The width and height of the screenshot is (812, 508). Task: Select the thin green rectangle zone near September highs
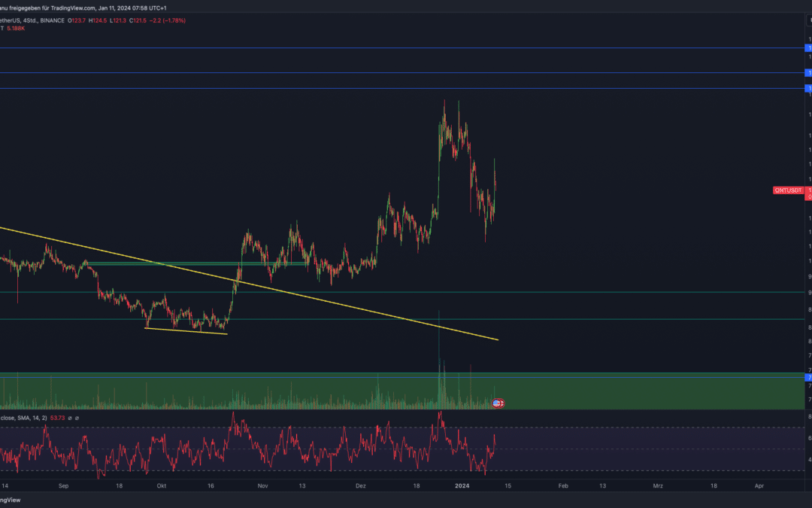click(x=197, y=264)
